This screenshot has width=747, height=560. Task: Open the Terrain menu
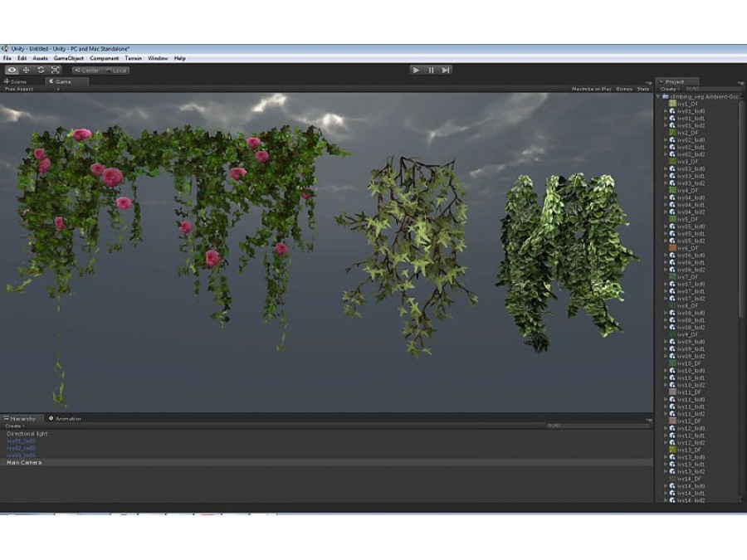[x=134, y=58]
